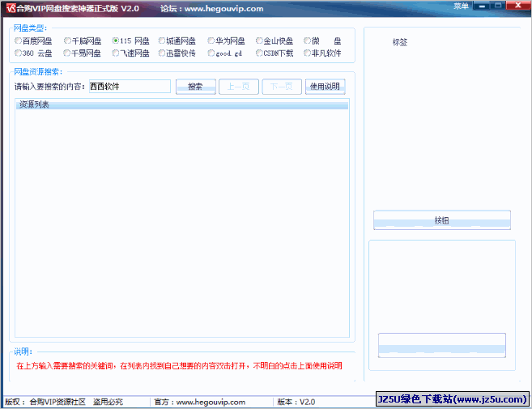Click the 官方：www.hegouvip.com status text

click(199, 402)
